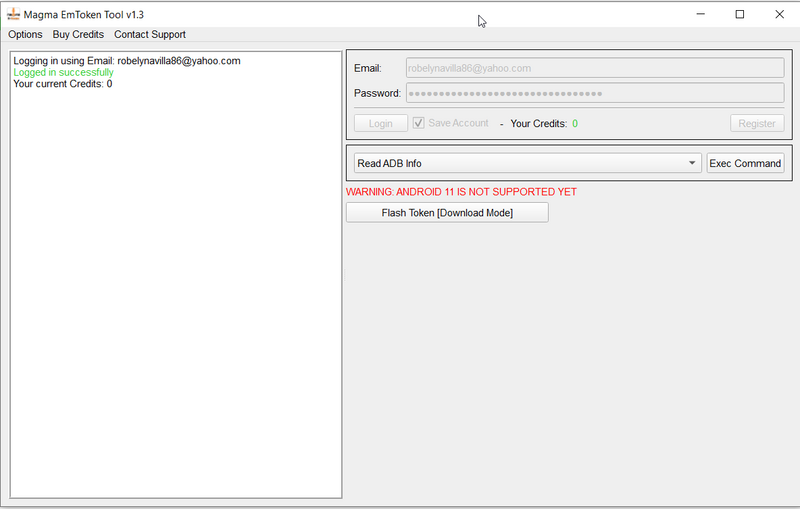
Task: Open the Buy Credits menu
Action: [x=78, y=34]
